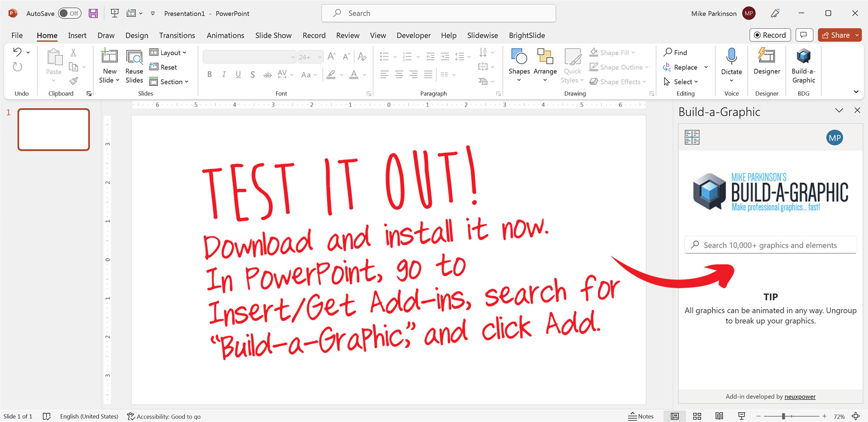Image resolution: width=868 pixels, height=422 pixels.
Task: Open the neuxpower link
Action: click(799, 397)
